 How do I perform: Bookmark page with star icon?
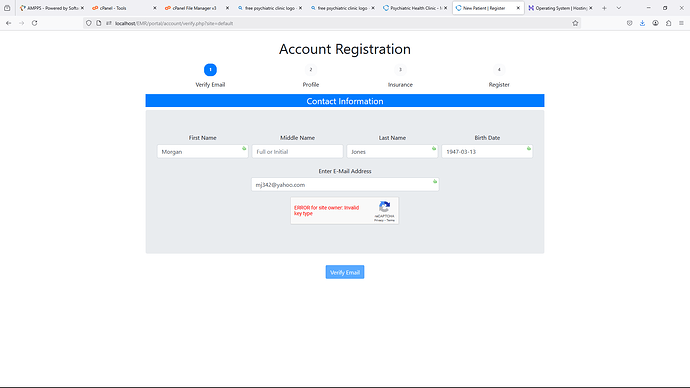pos(575,23)
